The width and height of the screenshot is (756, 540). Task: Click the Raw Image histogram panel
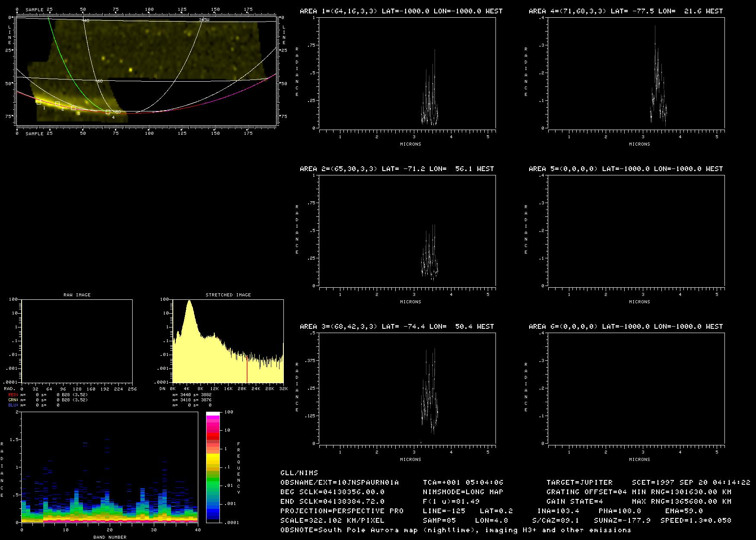pos(77,341)
